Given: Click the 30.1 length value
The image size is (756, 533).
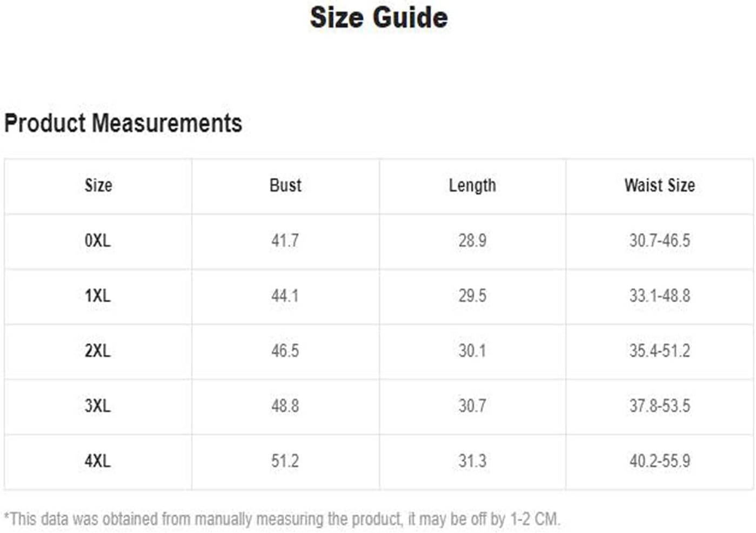Looking at the screenshot, I should (472, 351).
